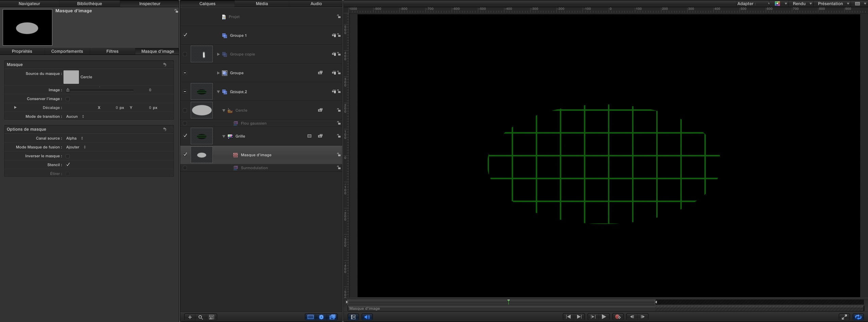Switch to the Bibliothèque tab

(89, 4)
